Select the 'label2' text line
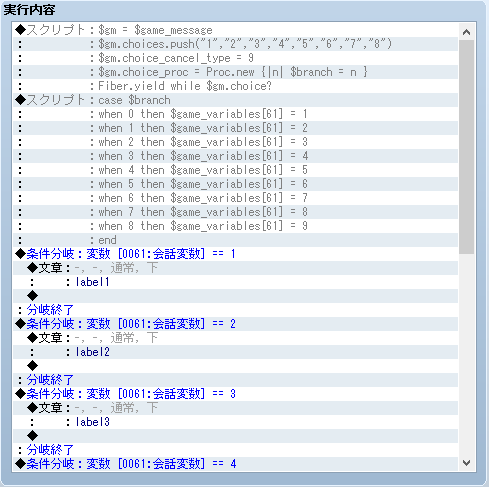 pyautogui.click(x=236, y=352)
